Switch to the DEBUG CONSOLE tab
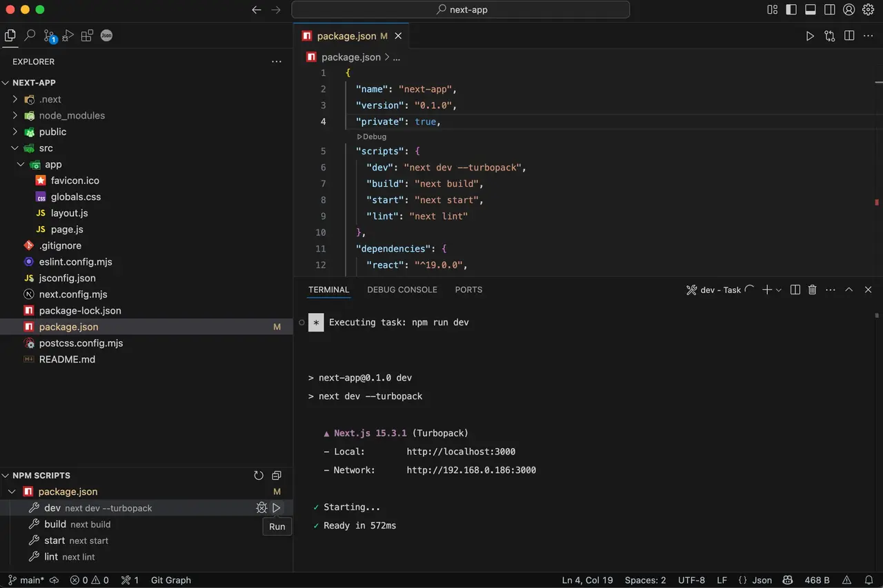Screen dimensions: 883x588 click(x=402, y=290)
